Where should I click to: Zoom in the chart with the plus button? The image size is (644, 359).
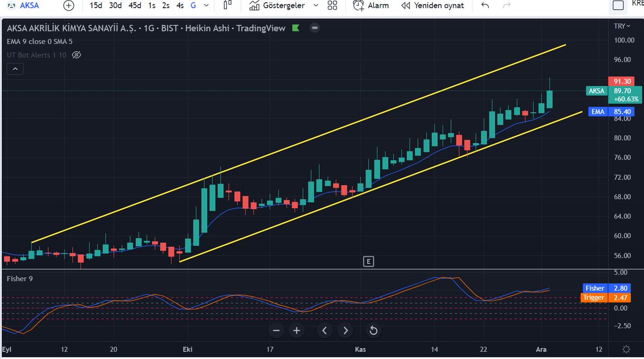(296, 331)
